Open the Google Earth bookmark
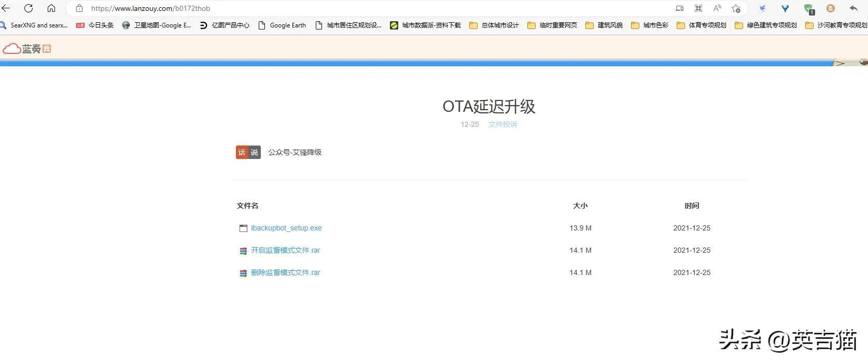Image resolution: width=868 pixels, height=362 pixels. (282, 25)
